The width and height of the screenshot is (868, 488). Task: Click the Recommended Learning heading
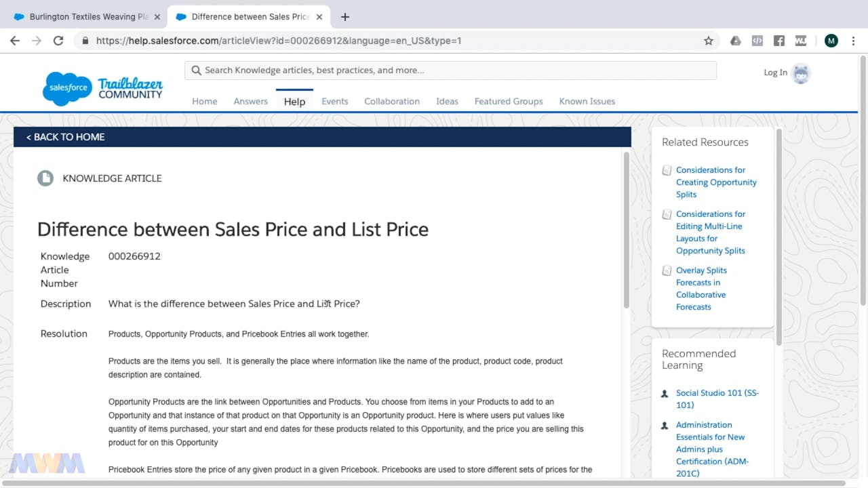[x=698, y=359]
